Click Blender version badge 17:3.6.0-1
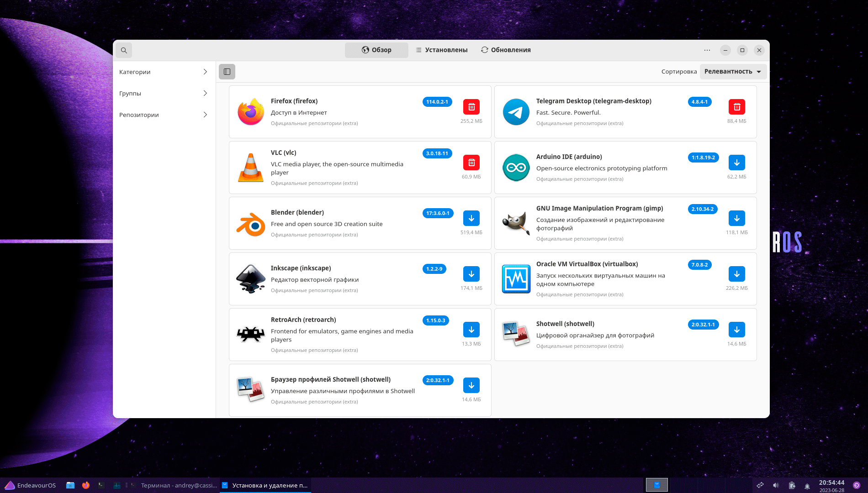This screenshot has height=493, width=868. [x=438, y=213]
